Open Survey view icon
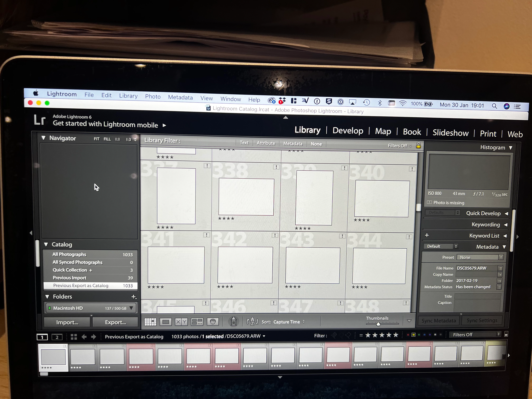This screenshot has width=532, height=399. click(x=197, y=322)
